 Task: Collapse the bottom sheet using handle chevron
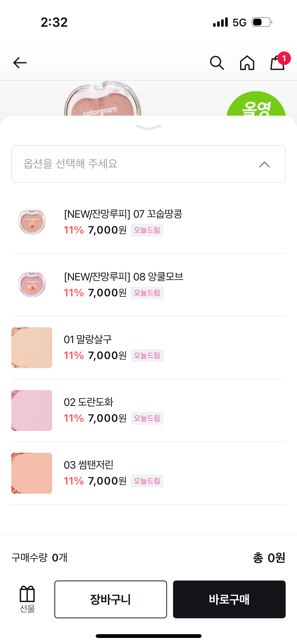[148, 128]
